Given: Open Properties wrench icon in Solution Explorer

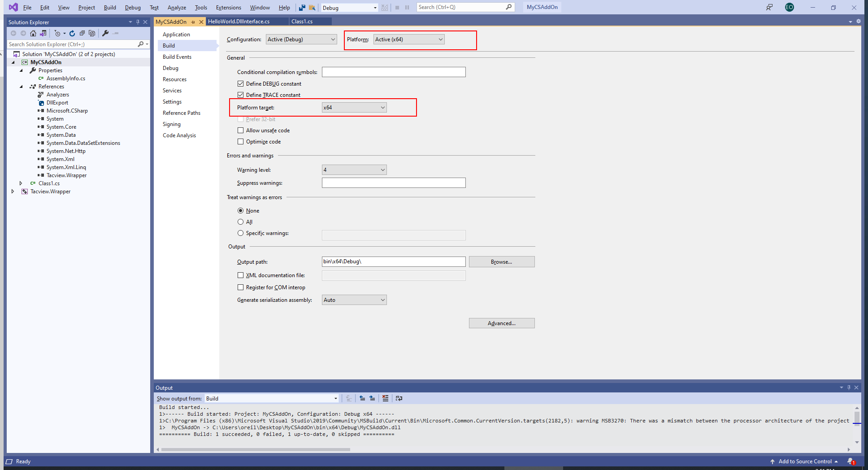Looking at the screenshot, I should tap(105, 33).
